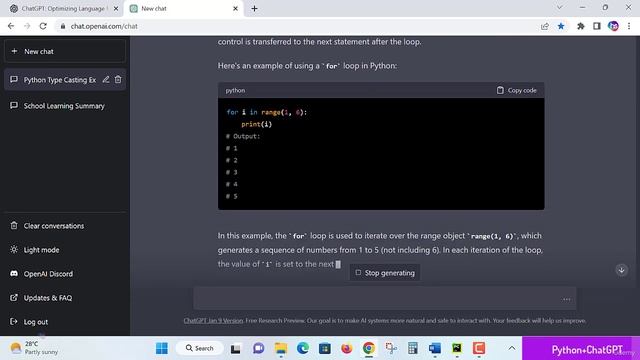
Task: Expand the tab search chevron
Action: (x=559, y=7)
